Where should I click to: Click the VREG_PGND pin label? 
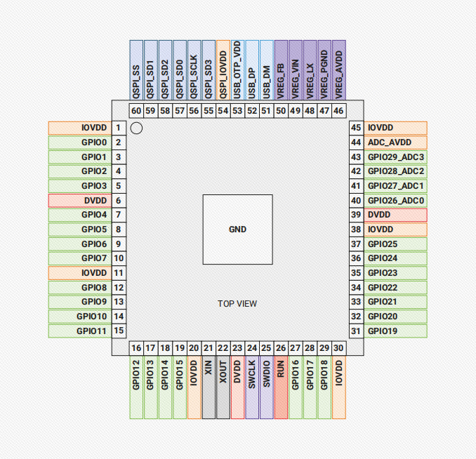point(324,70)
